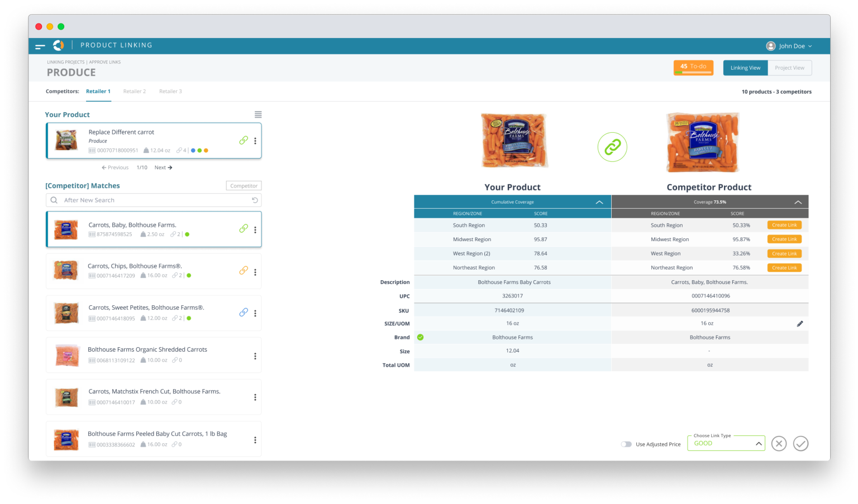
Task: Click the green Brand match checkmark
Action: (x=421, y=337)
